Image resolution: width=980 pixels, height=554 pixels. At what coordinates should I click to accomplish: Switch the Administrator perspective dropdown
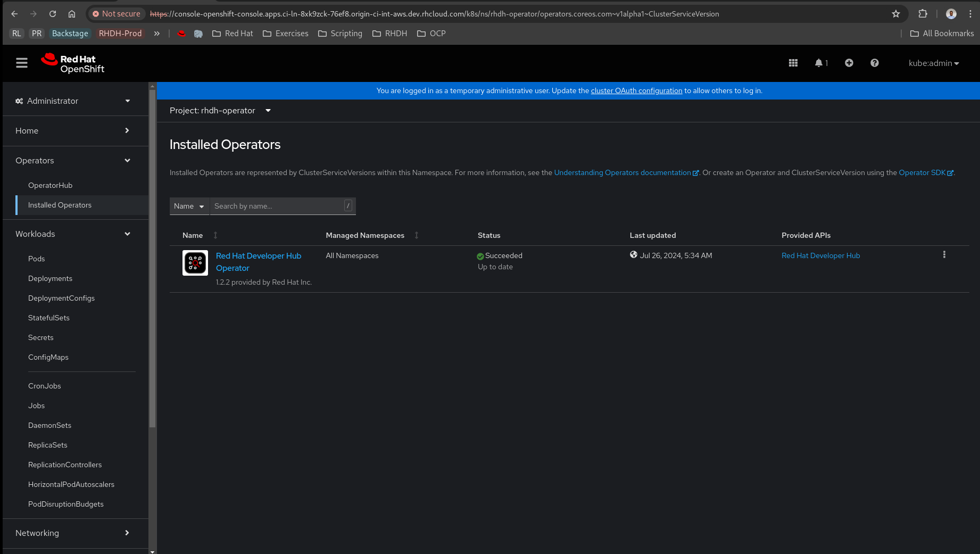click(73, 101)
